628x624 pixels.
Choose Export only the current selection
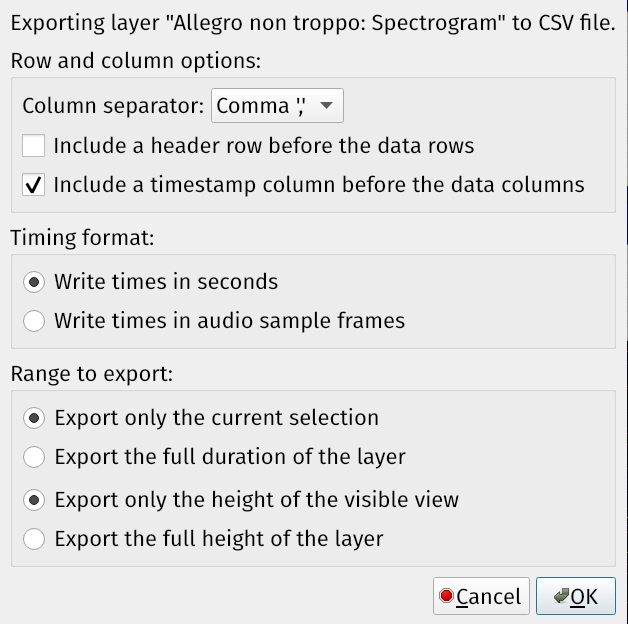point(34,418)
